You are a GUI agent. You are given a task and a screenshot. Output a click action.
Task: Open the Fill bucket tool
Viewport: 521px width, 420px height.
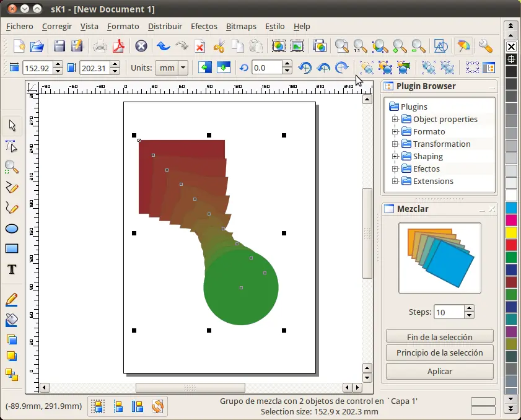[x=12, y=320]
